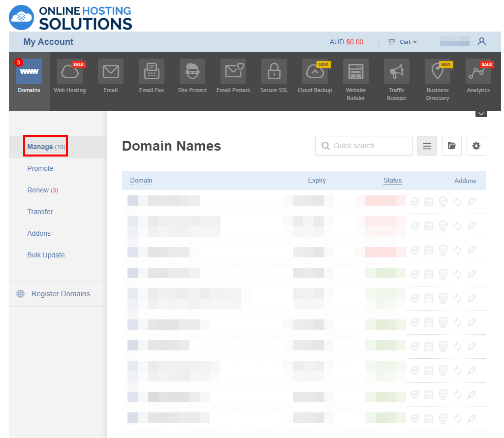Sort table by the Status column
504x438 pixels.
pos(392,181)
